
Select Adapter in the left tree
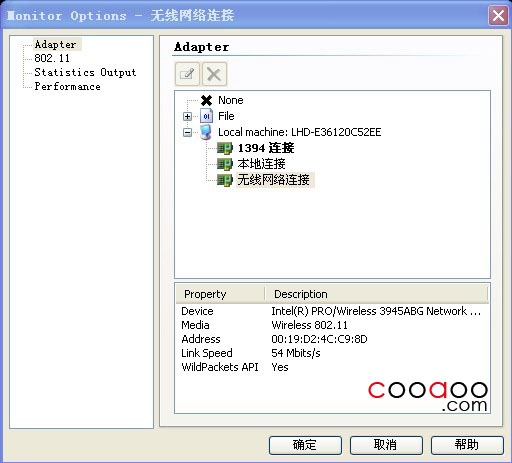tap(56, 44)
